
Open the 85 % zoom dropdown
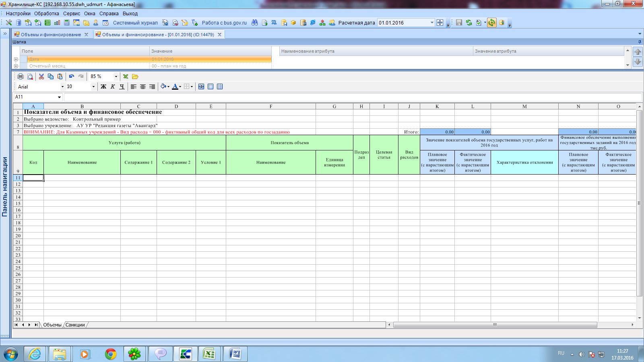point(116,76)
